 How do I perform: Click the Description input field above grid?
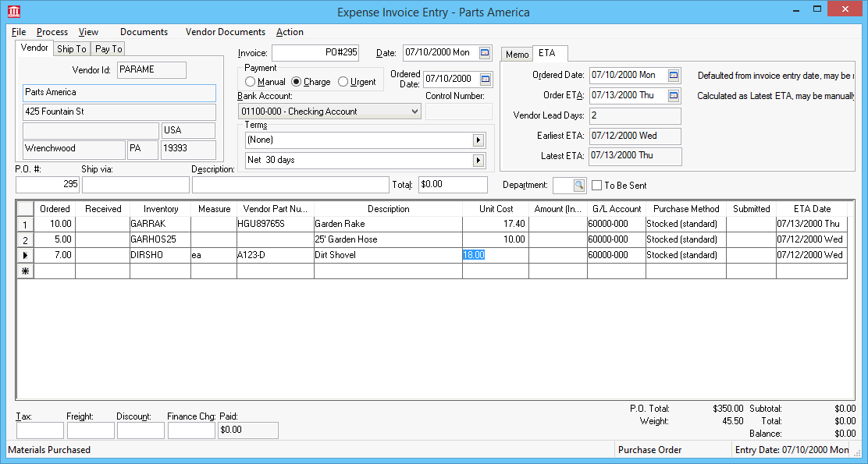pos(290,185)
